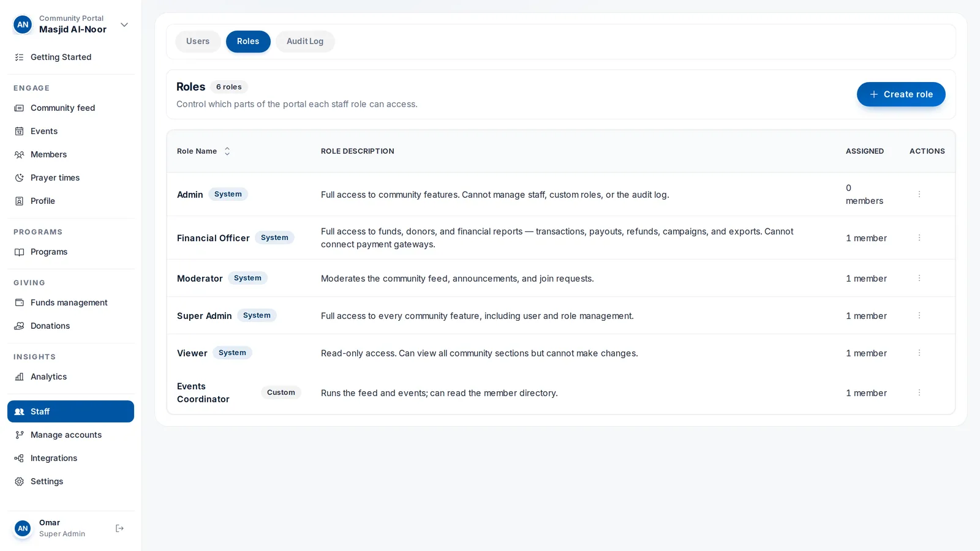Click the Moderator role description text
Viewport: 980px width, 551px height.
458,279
